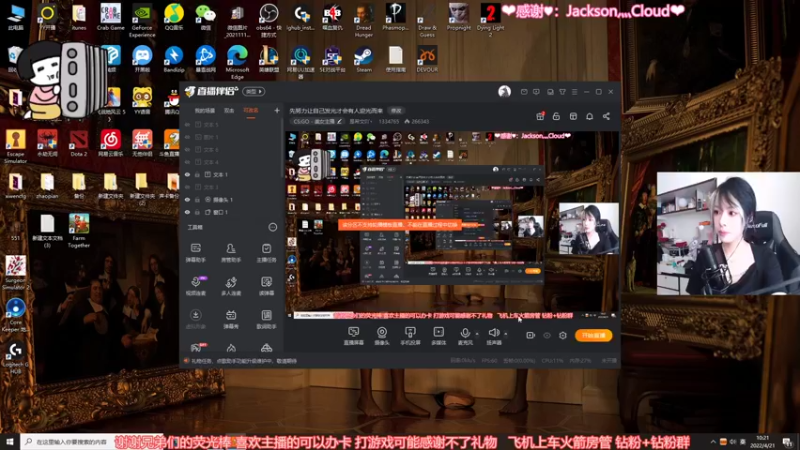
Task: Add a 多媒体 source
Action: click(439, 336)
